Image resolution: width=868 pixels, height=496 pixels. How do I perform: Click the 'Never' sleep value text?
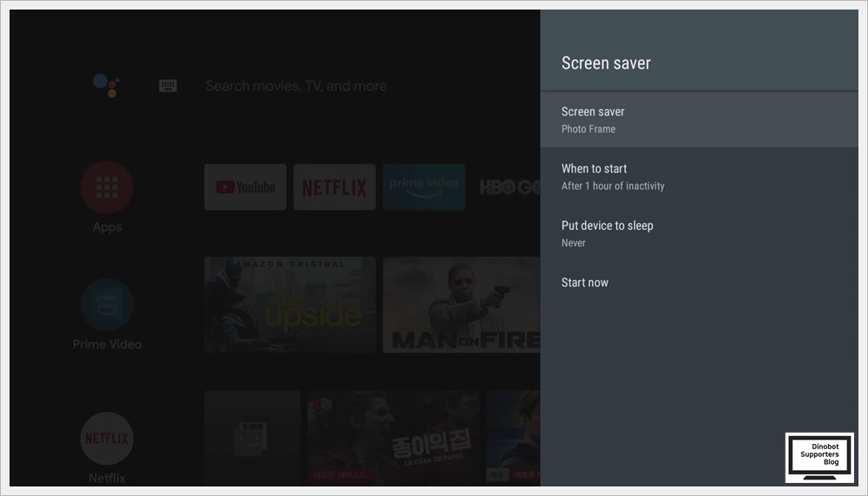click(x=573, y=243)
